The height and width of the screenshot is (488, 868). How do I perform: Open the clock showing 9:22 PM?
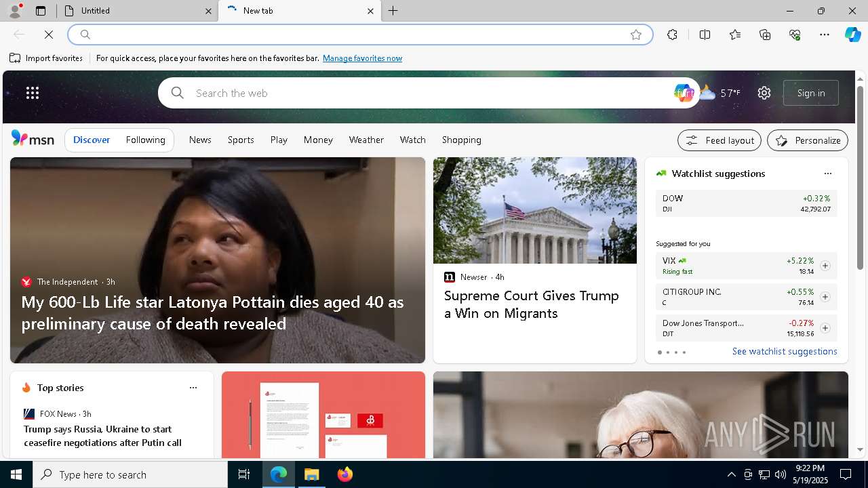pyautogui.click(x=810, y=474)
